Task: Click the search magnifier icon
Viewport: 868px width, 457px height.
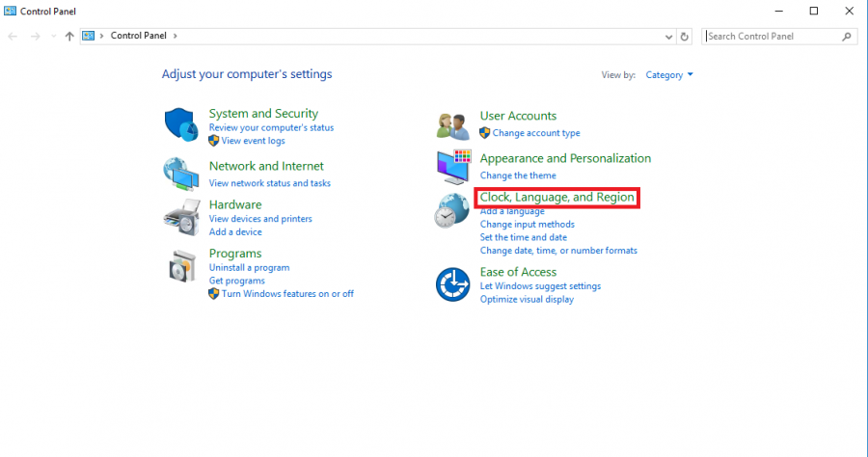Action: [x=847, y=37]
